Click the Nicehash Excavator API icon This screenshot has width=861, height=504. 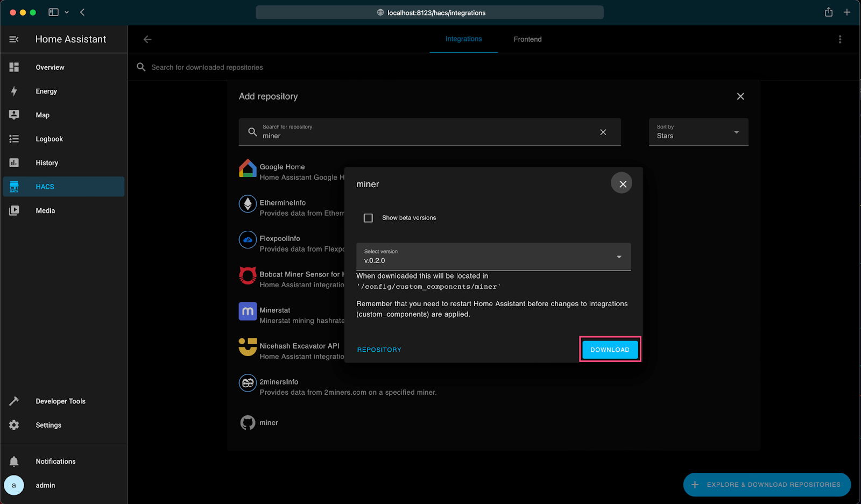248,347
